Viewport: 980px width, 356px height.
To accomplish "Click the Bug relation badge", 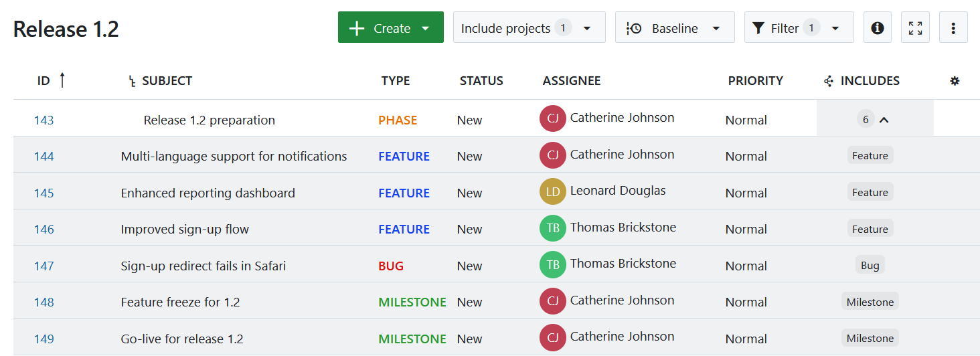I will click(x=870, y=266).
